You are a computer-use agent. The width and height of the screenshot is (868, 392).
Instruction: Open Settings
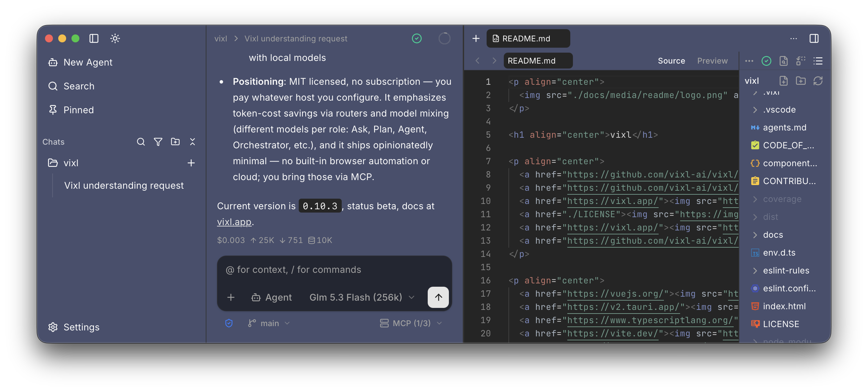[73, 327]
